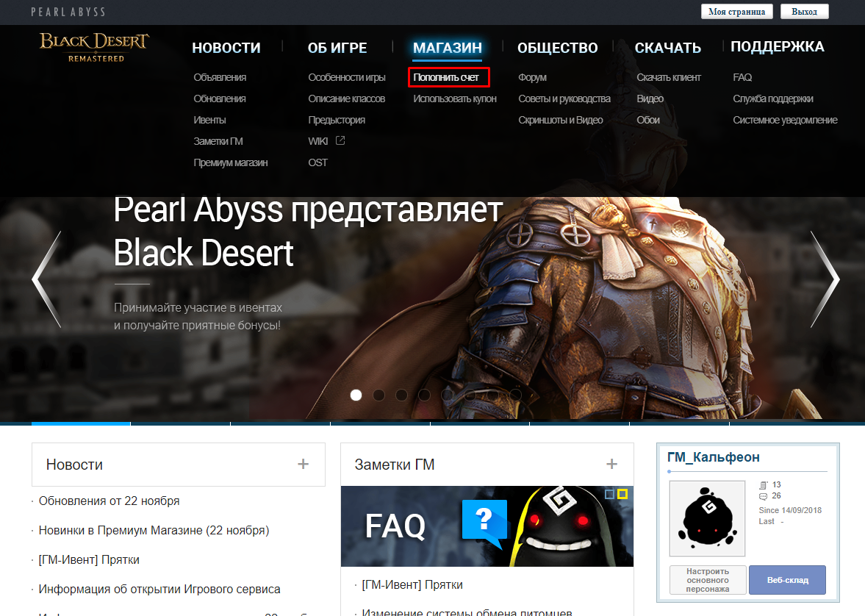This screenshot has width=865, height=616.
Task: Visit Премиум магазин link
Action: click(231, 163)
